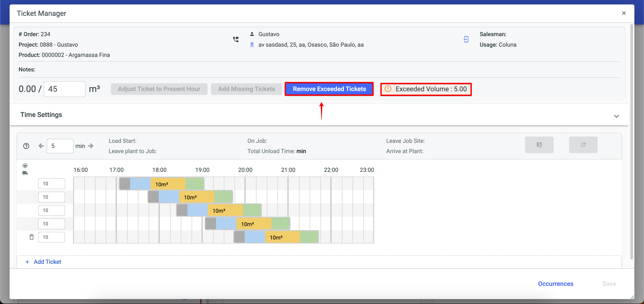
Task: Expand the Time Settings panel
Action: (616, 116)
